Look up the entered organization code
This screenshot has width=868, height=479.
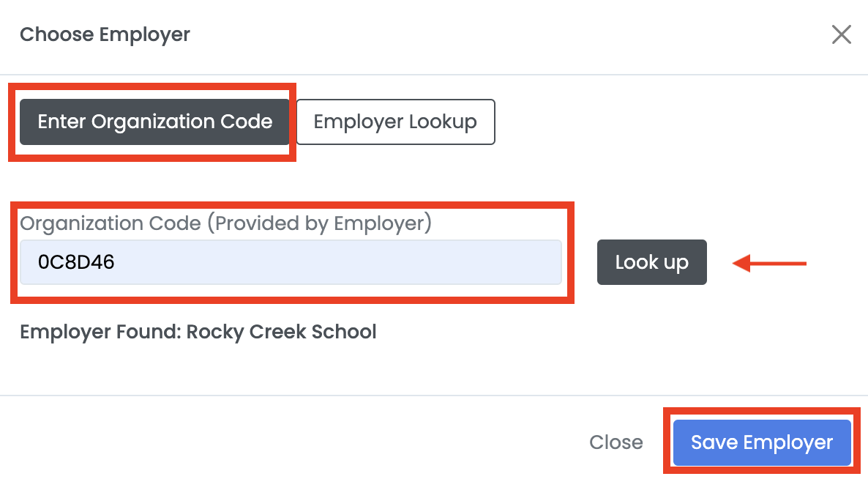[651, 262]
